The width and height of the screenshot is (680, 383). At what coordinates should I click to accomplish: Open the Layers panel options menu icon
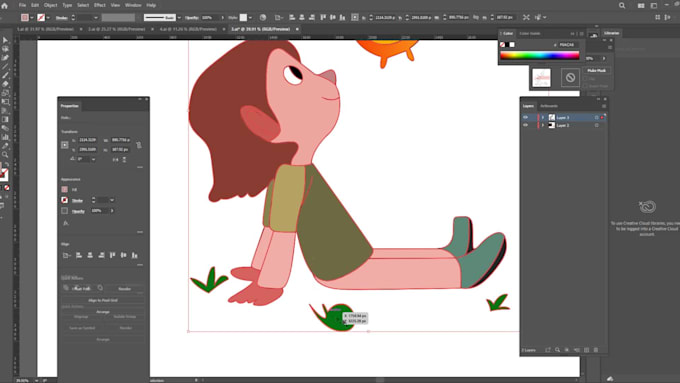coord(604,106)
